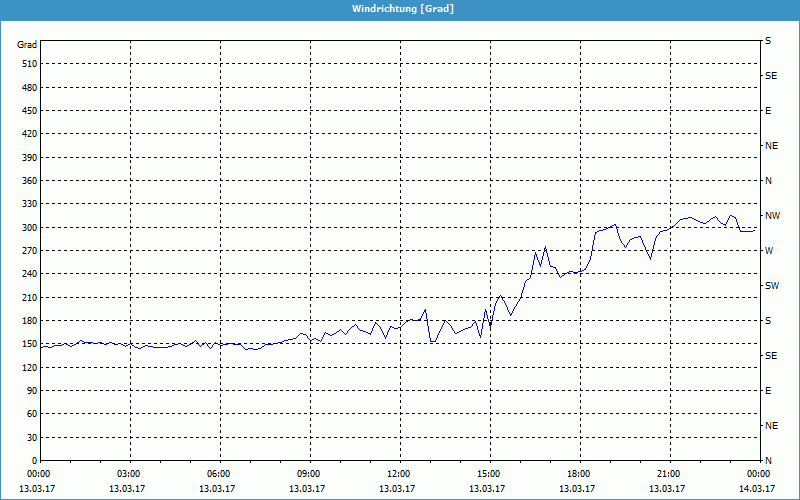Select the SW compass direction label

(772, 285)
